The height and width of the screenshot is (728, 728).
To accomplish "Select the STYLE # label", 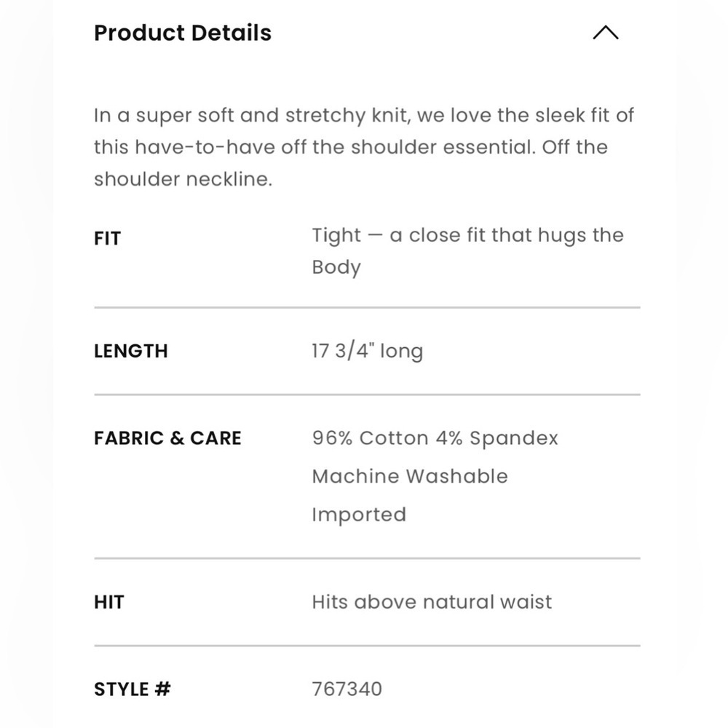I will 132,689.
